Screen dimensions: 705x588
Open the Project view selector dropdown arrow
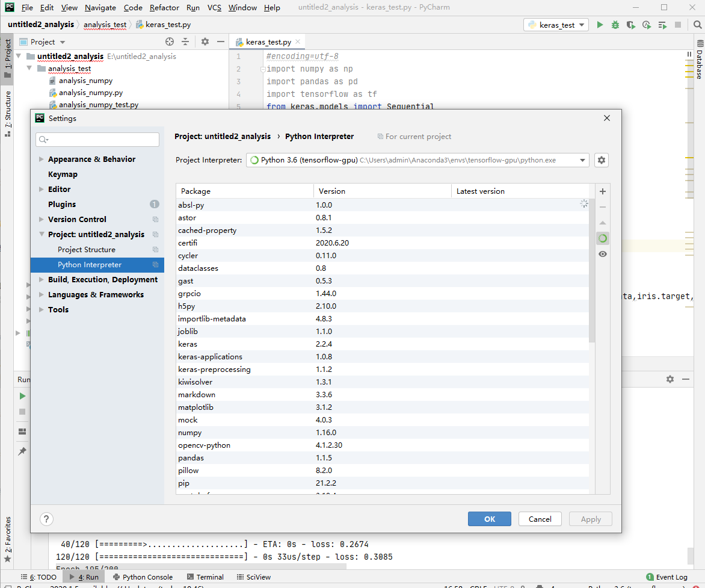pyautogui.click(x=63, y=42)
